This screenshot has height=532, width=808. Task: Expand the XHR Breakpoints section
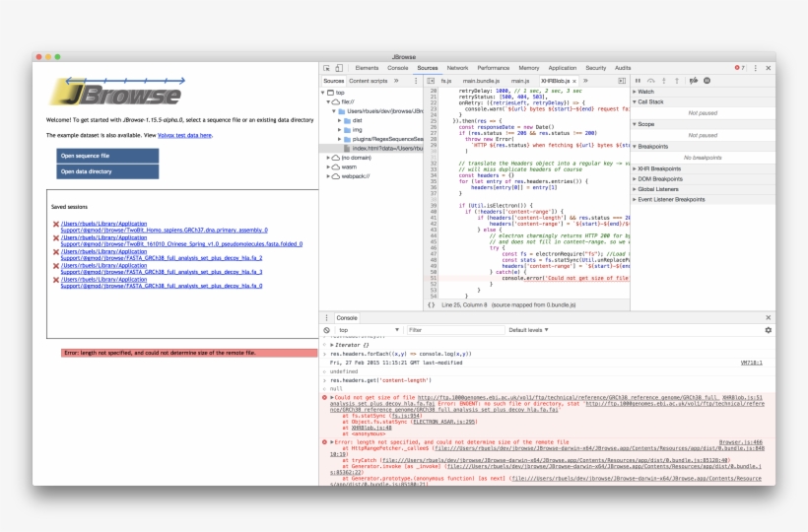point(660,168)
